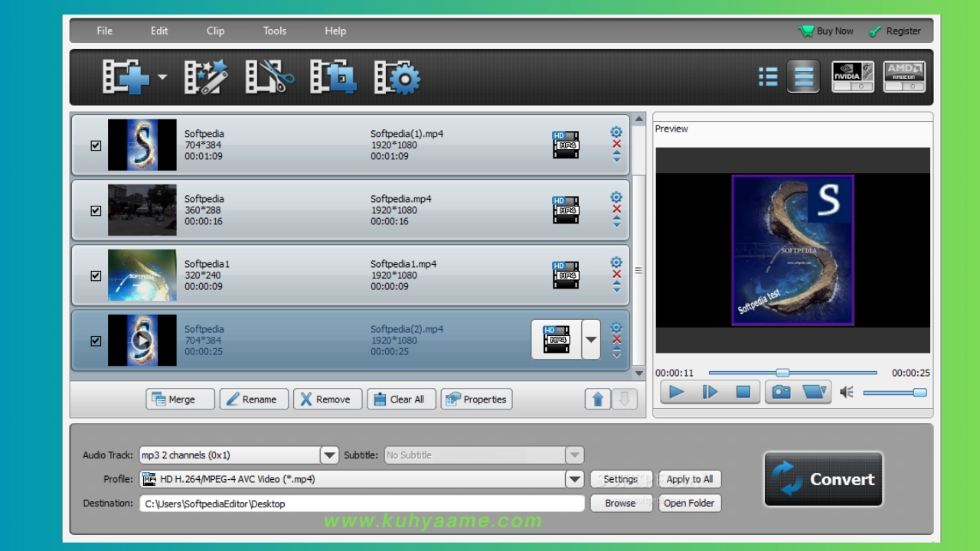Uncheck the Softpedia.mp4 row checkbox
This screenshot has height=551, width=980.
[96, 210]
